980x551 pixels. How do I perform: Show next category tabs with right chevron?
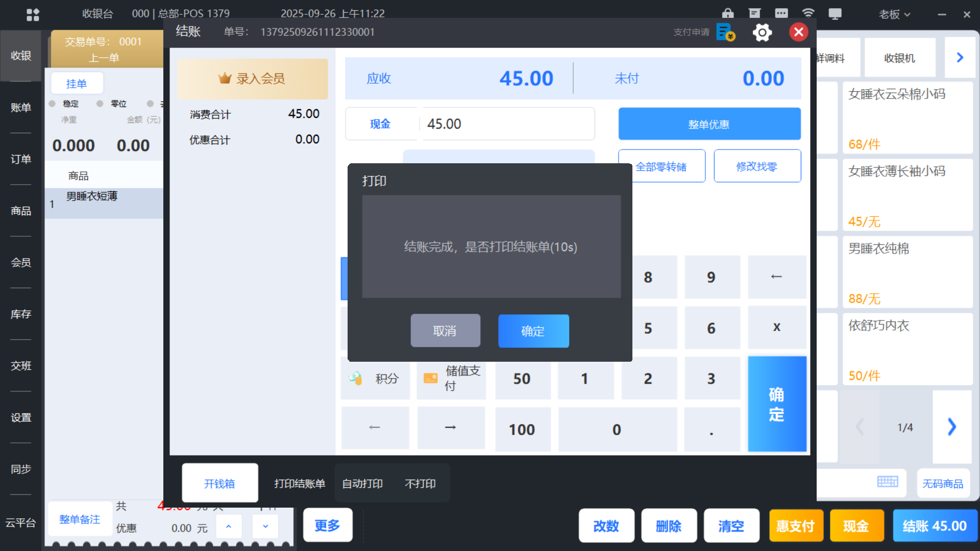pyautogui.click(x=960, y=58)
